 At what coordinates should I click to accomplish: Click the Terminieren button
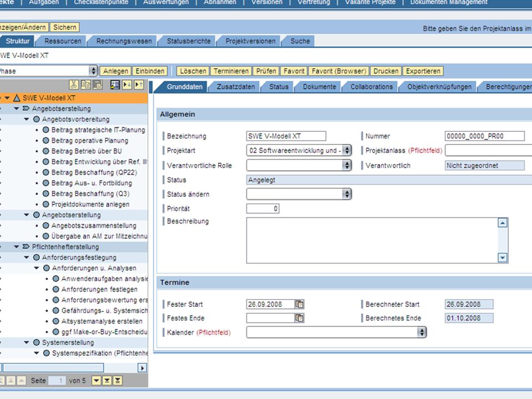click(x=231, y=71)
